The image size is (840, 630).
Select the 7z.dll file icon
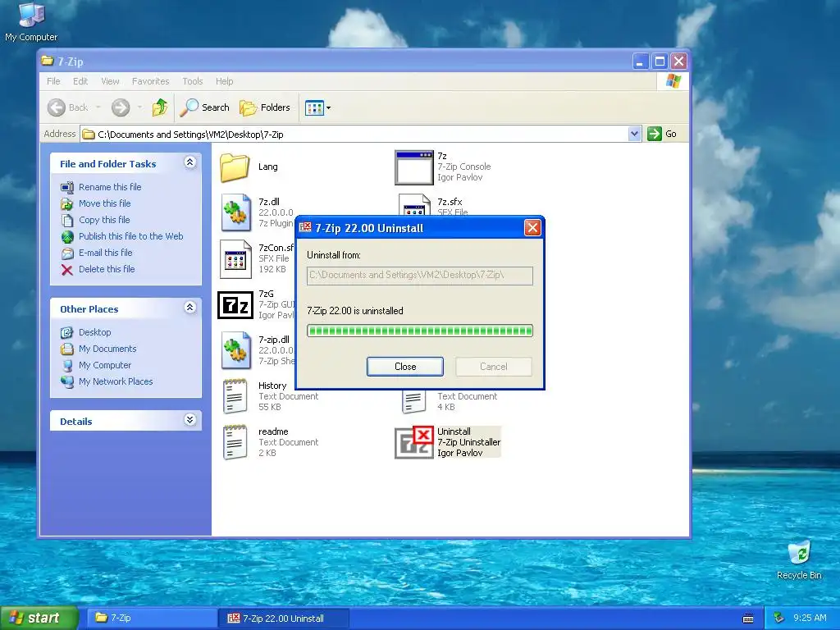click(x=235, y=212)
